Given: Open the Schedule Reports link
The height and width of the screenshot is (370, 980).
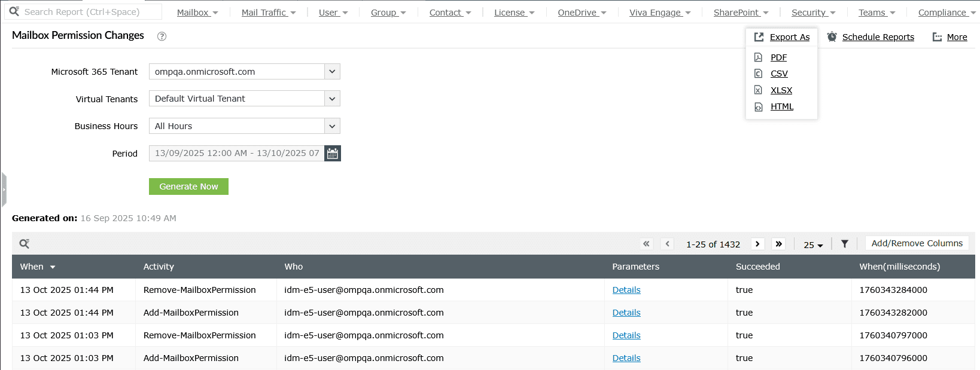Looking at the screenshot, I should (x=878, y=37).
